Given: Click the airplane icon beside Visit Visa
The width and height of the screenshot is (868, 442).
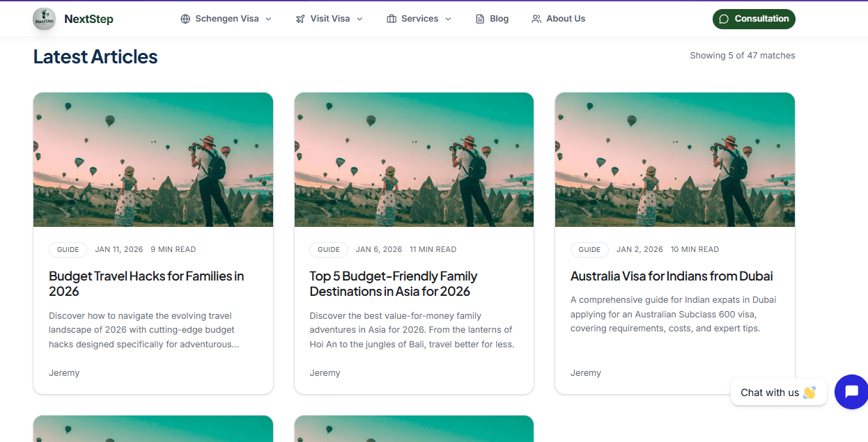Looking at the screenshot, I should pos(300,19).
